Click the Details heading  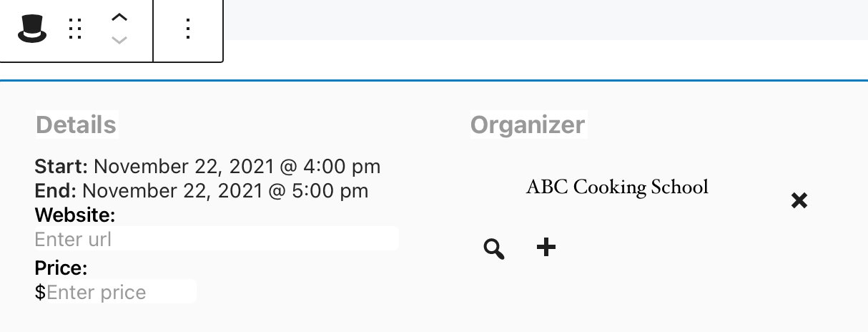pyautogui.click(x=76, y=125)
